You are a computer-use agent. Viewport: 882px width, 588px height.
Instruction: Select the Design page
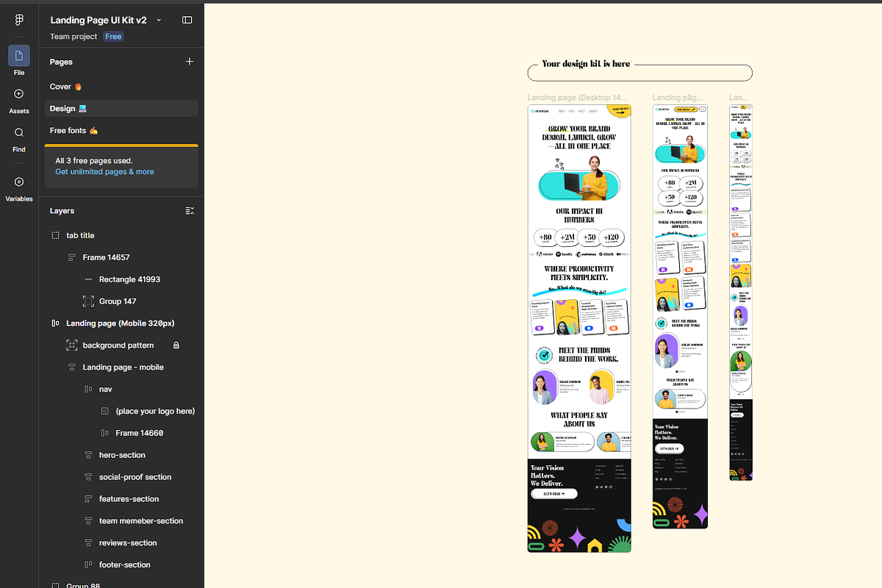[121, 108]
